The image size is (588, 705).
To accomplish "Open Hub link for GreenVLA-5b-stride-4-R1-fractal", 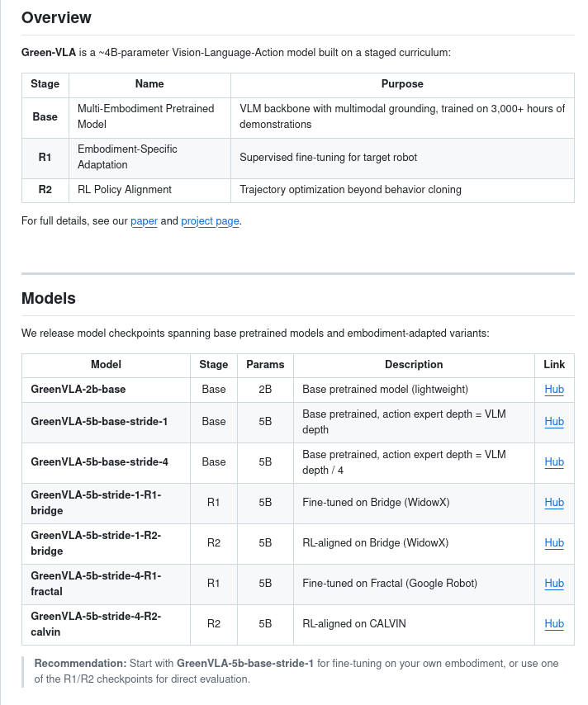I will tap(554, 584).
